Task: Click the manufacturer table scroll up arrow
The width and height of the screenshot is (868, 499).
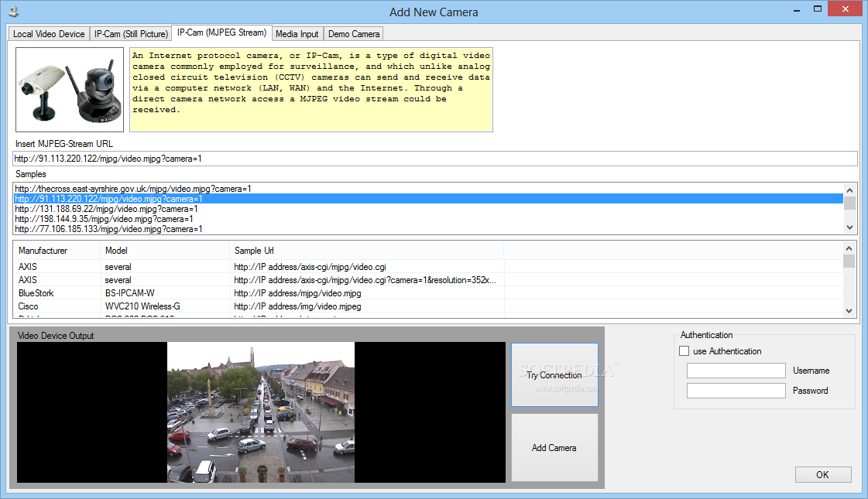Action: click(849, 248)
